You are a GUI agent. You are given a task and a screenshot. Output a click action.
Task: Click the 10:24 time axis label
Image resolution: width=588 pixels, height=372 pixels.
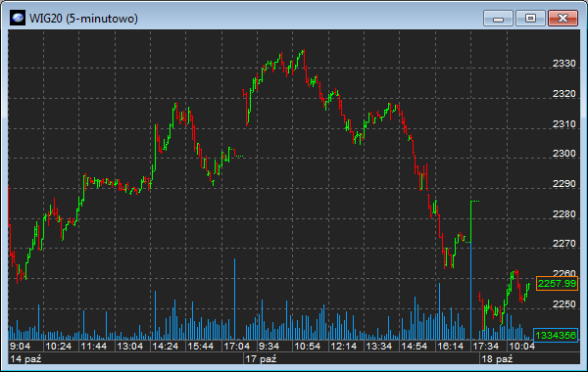point(58,347)
